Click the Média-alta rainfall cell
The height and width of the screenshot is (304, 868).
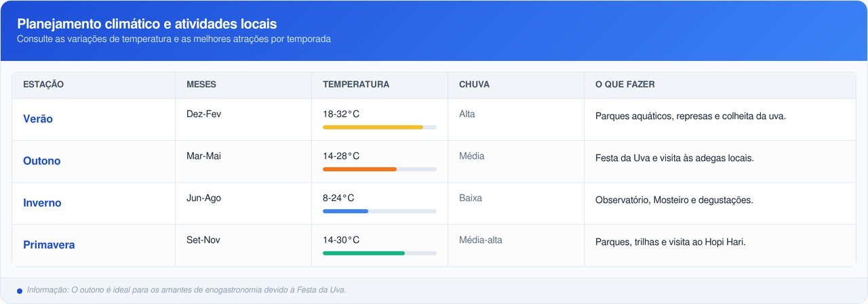[x=480, y=240]
